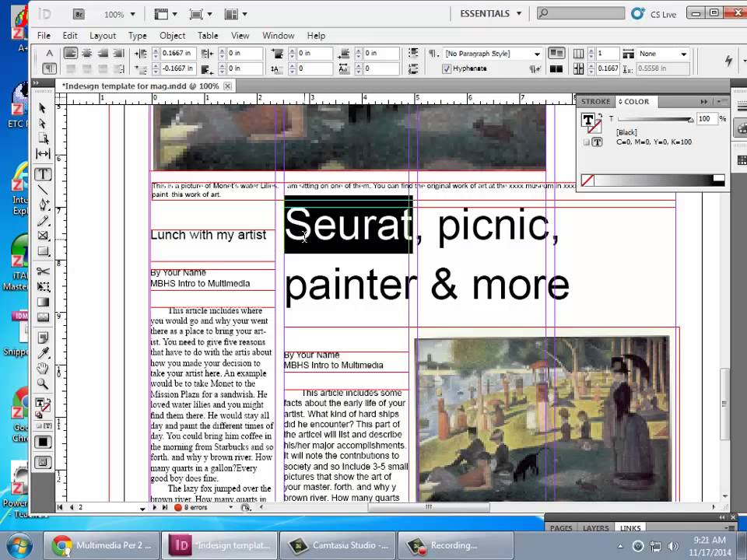
Task: Select the Pencil tool
Action: click(42, 220)
